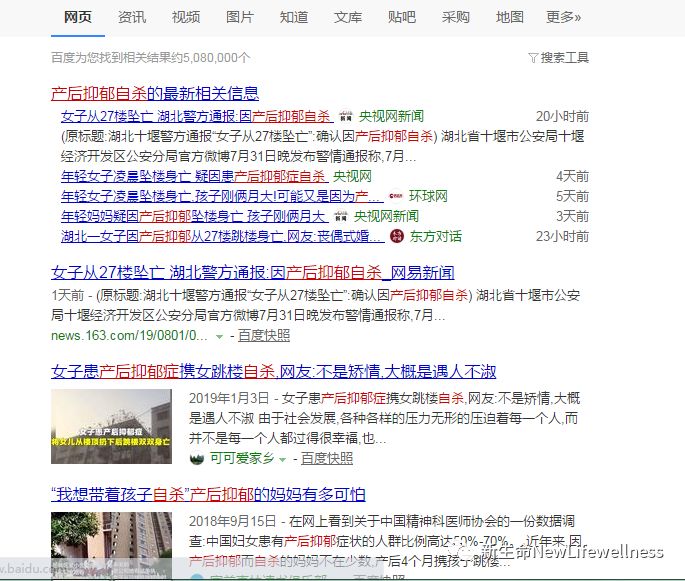Open the 资讯 tab
Viewport: 685px width, 581px height.
pyautogui.click(x=132, y=17)
